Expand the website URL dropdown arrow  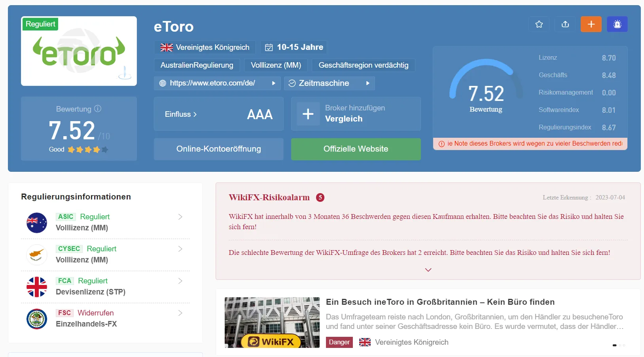point(273,83)
